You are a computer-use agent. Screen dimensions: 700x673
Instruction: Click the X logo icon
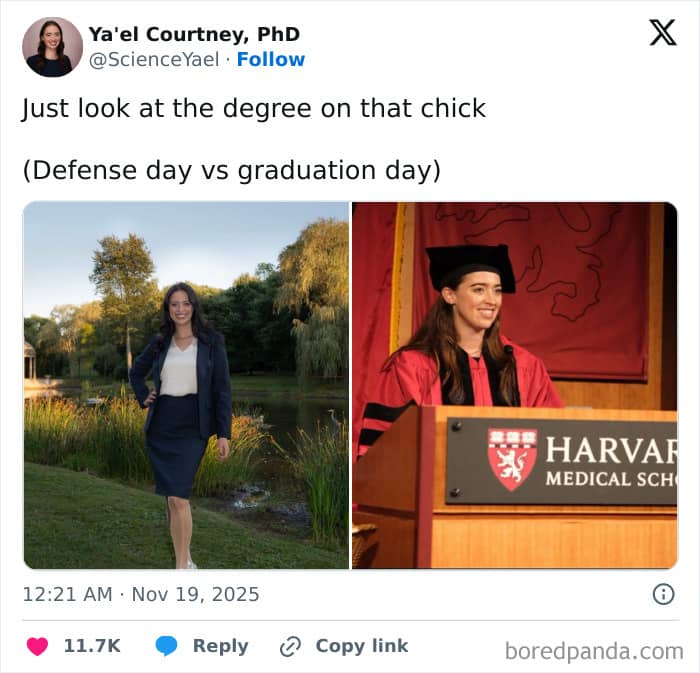(662, 33)
